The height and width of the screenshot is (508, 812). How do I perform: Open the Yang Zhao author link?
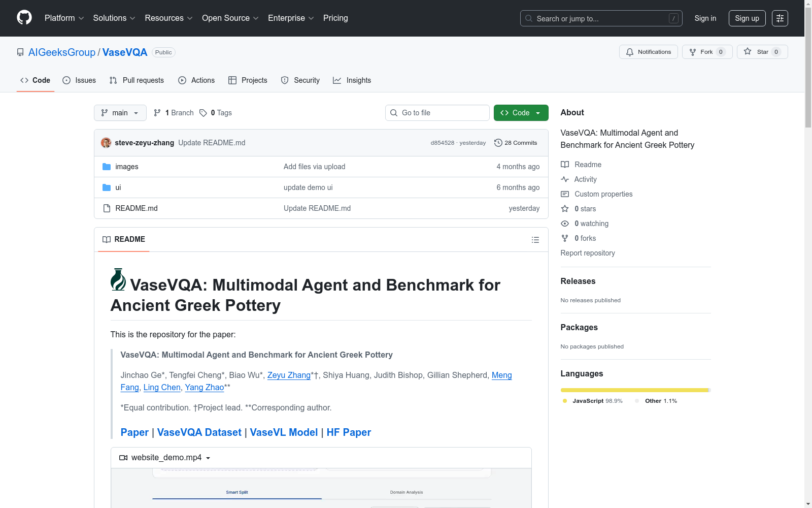[205, 387]
